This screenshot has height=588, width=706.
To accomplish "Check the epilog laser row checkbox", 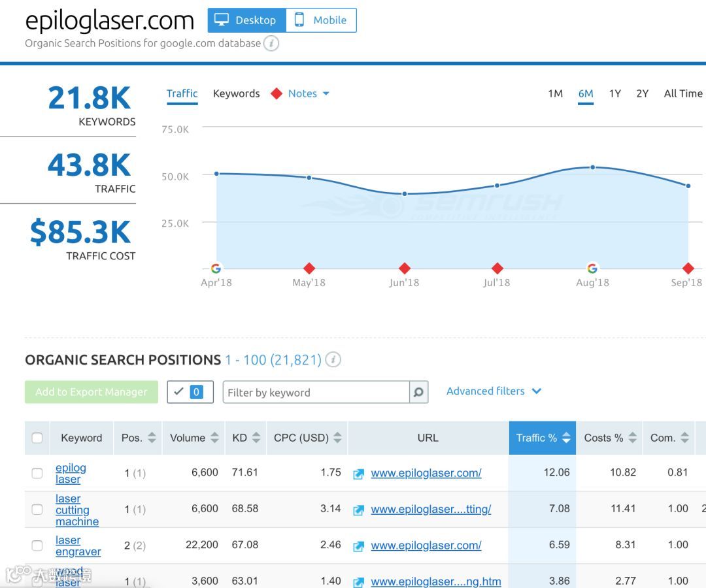I will 37,473.
